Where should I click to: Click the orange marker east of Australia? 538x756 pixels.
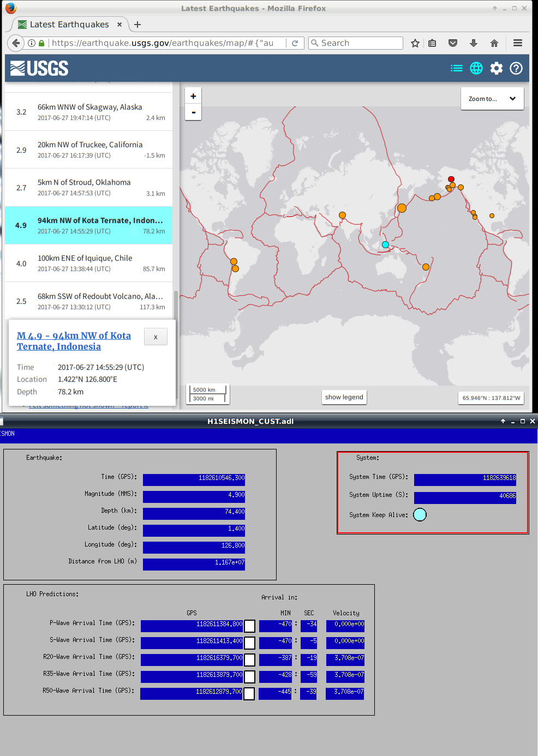tap(426, 267)
